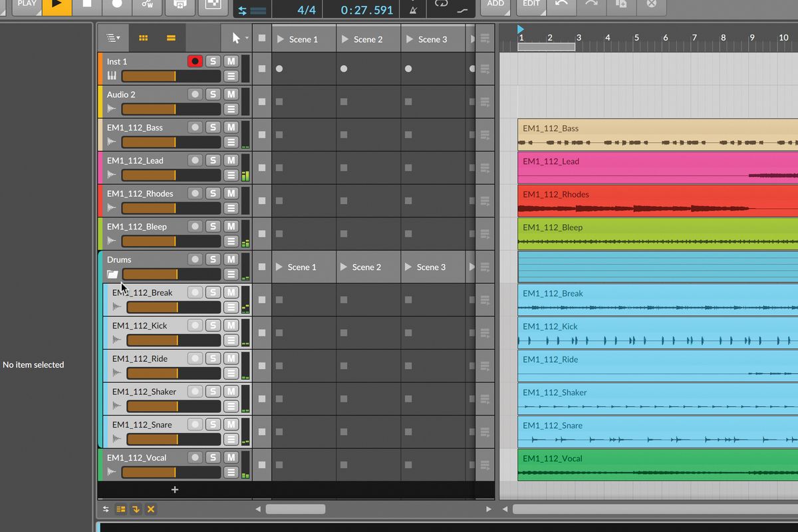Mute the EM1_112_Vocal track

coord(231,457)
